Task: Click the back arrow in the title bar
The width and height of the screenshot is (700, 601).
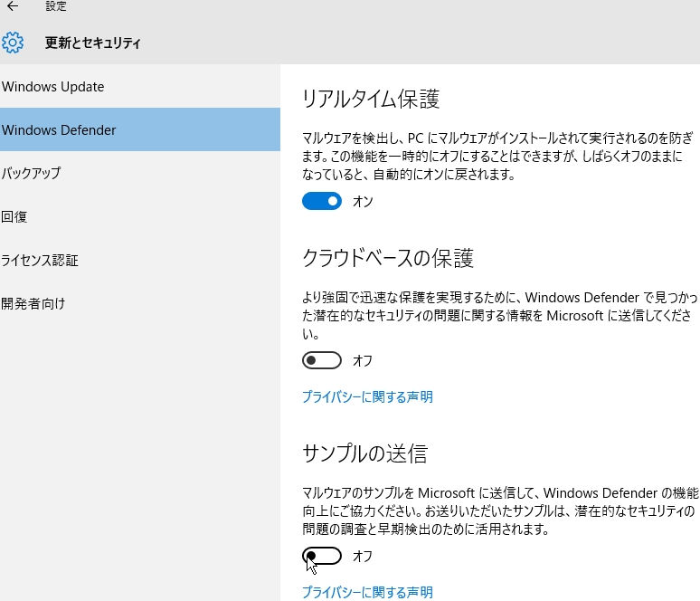Action: 13,5
